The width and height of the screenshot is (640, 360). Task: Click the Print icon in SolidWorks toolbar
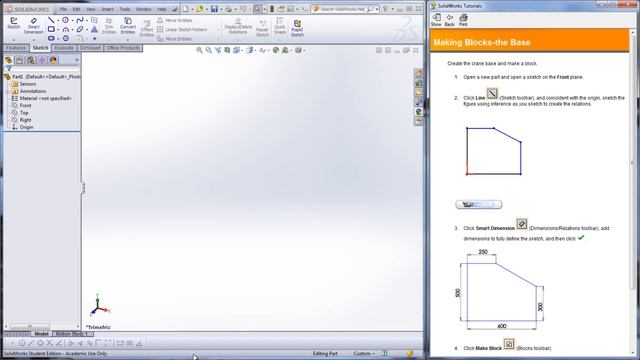pyautogui.click(x=229, y=9)
